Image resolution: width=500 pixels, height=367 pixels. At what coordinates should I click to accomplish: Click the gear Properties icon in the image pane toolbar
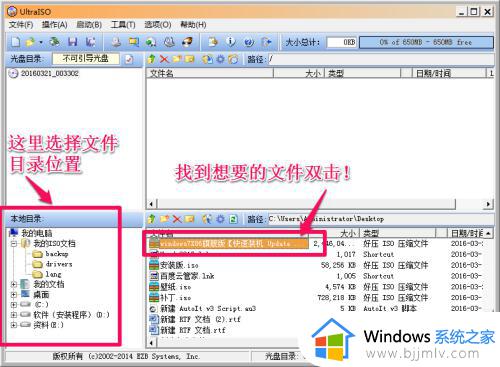coord(220,59)
